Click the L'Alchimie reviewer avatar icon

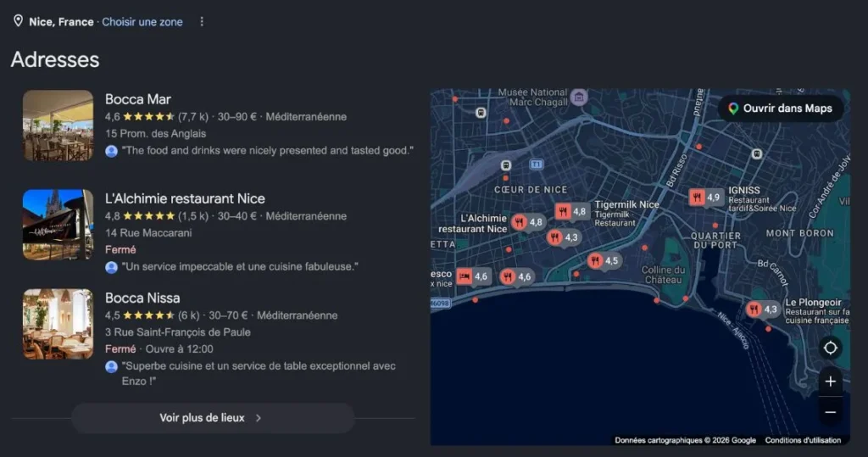[111, 268]
